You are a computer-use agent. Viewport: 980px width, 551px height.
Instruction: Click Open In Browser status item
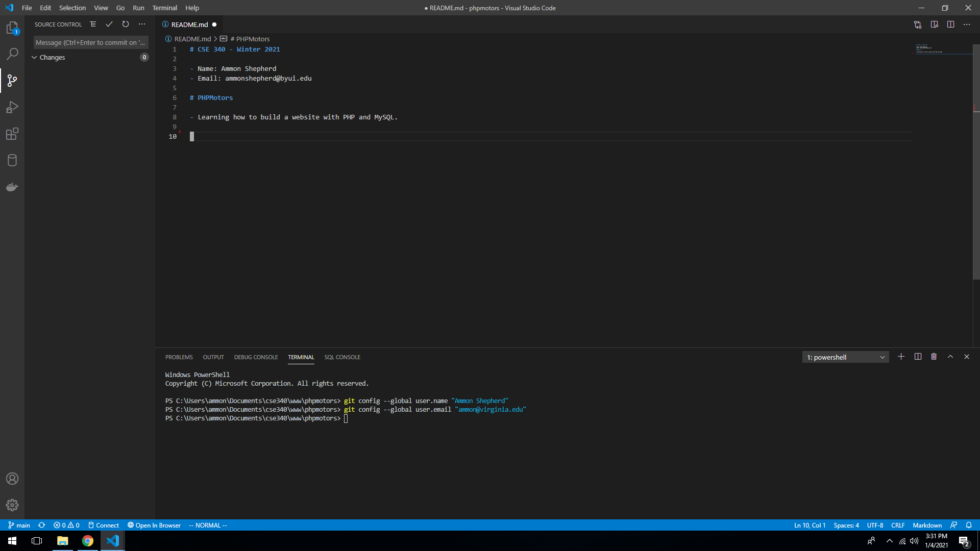point(154,525)
